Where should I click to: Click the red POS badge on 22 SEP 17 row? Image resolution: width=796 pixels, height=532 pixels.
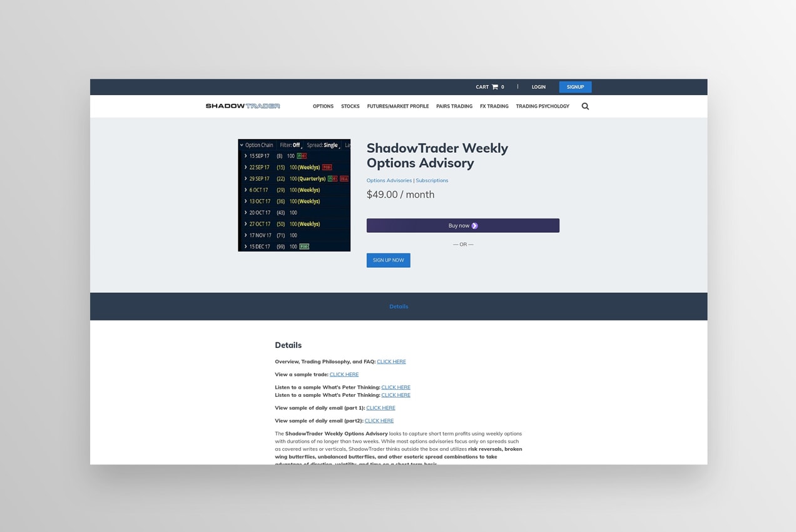coord(327,167)
